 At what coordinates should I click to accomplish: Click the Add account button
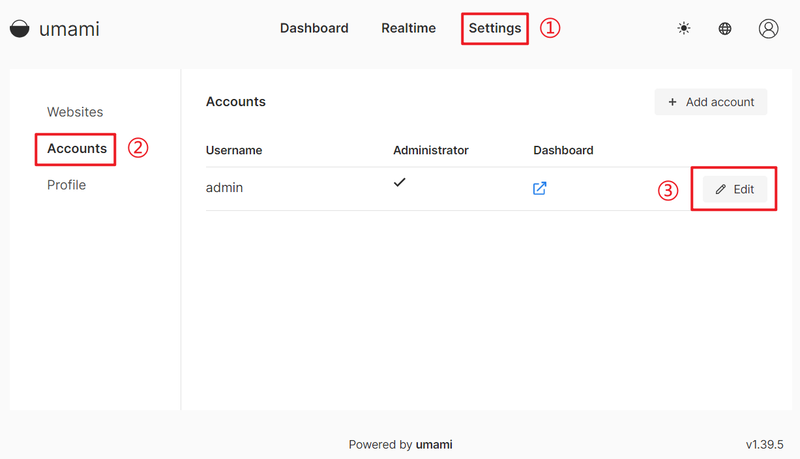[x=711, y=102]
